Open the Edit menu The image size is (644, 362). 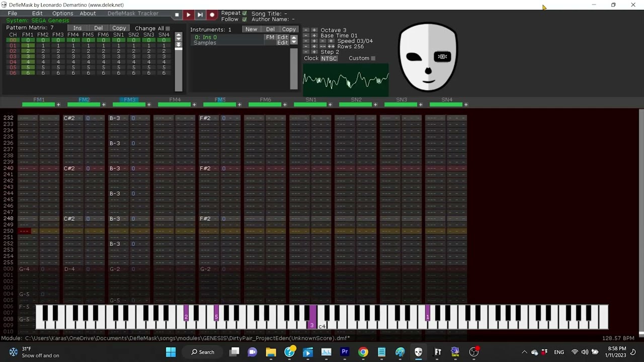click(x=37, y=14)
